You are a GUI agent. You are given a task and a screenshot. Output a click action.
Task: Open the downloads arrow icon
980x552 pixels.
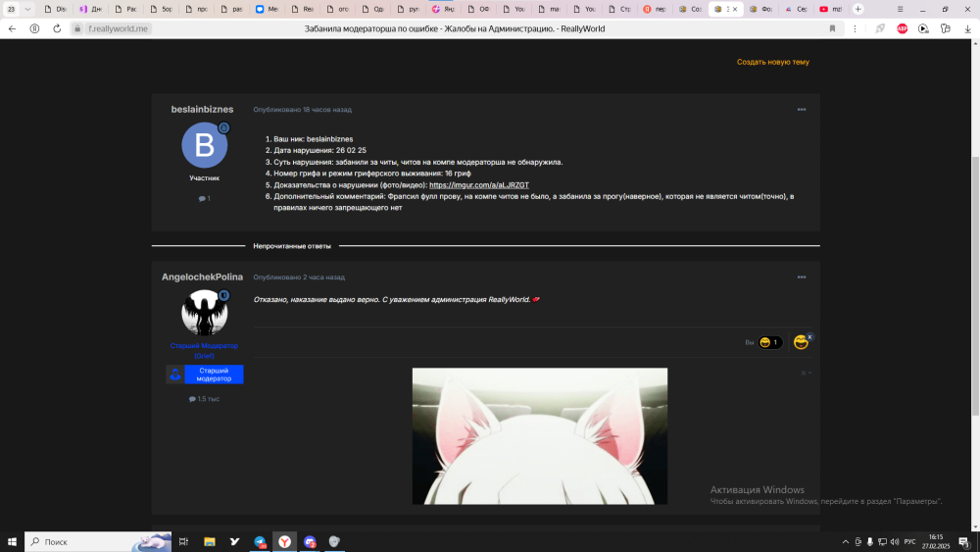click(967, 28)
